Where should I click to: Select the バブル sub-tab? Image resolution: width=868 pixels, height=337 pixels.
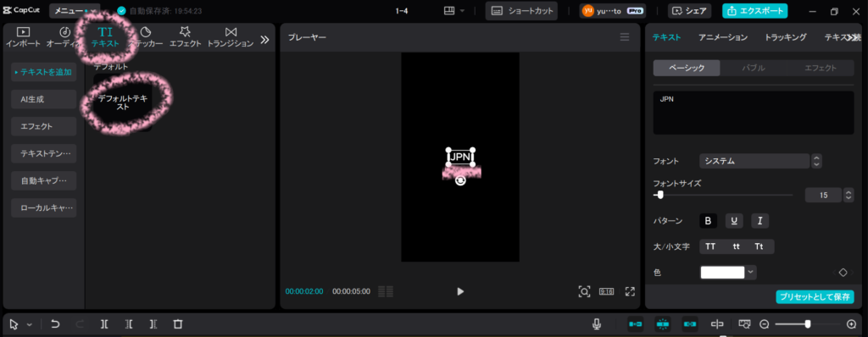click(x=754, y=68)
